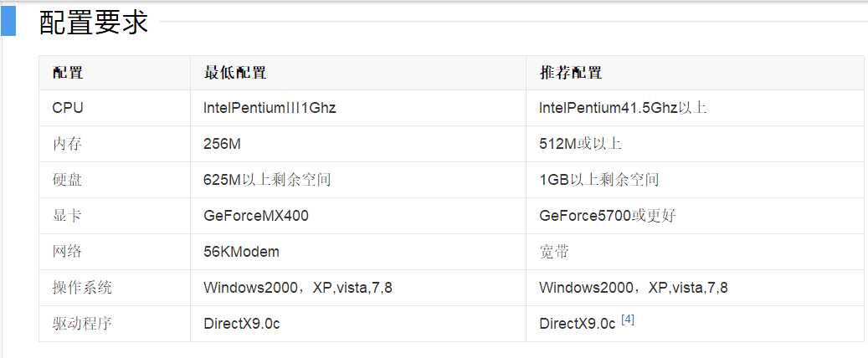Click the 内存 row label

tap(68, 144)
